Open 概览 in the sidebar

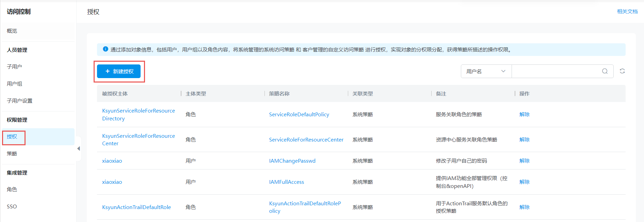tap(12, 31)
